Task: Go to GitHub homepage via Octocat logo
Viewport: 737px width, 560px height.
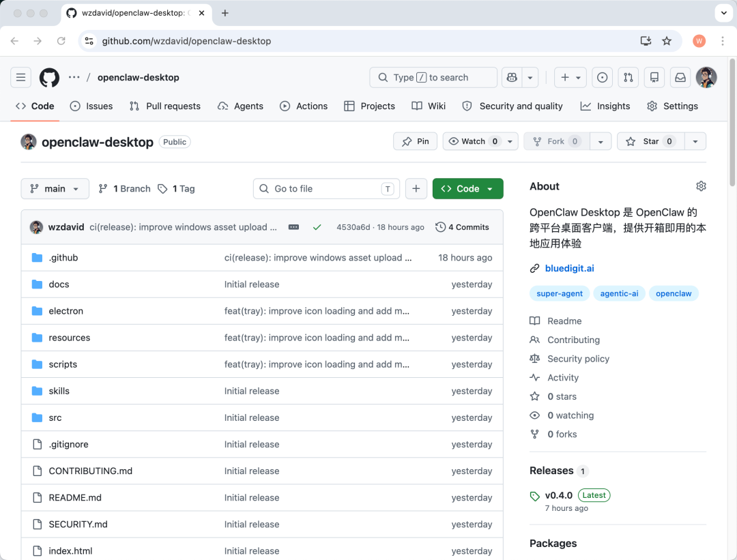Action: (49, 78)
